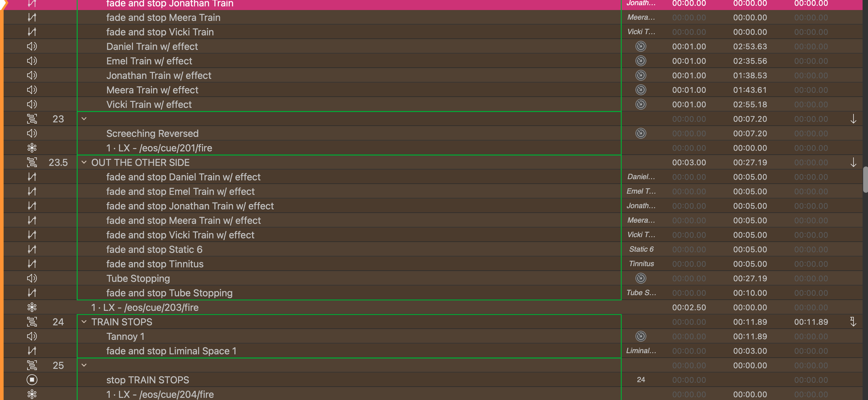
Task: Click audio icon for Screeching Reversed
Action: (x=32, y=133)
